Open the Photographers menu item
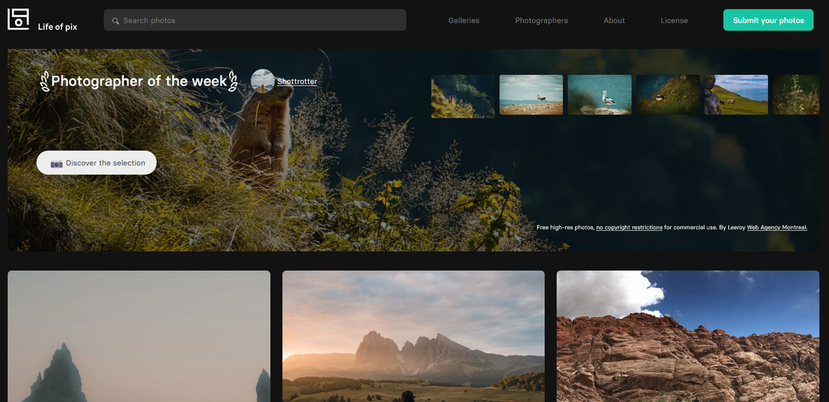The image size is (829, 402). tap(541, 20)
